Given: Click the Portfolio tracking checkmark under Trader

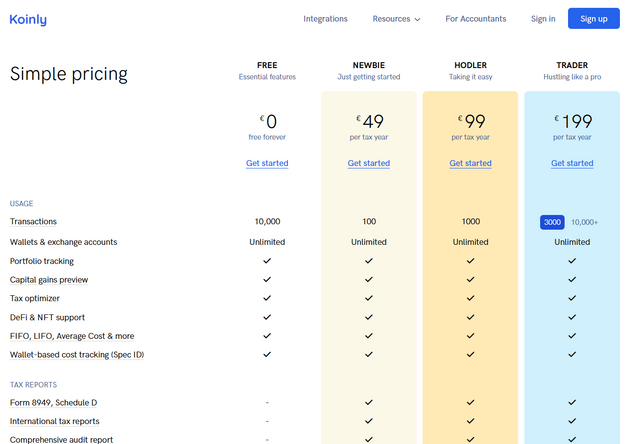Looking at the screenshot, I should pyautogui.click(x=572, y=261).
